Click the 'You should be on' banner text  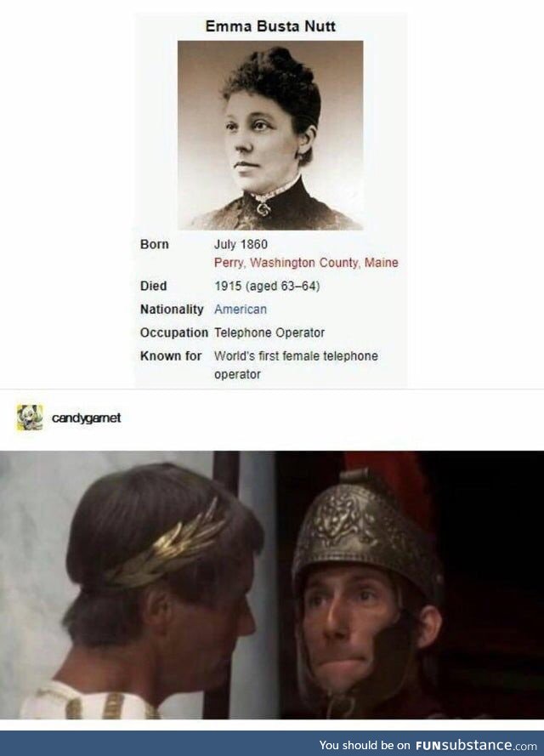click(365, 746)
